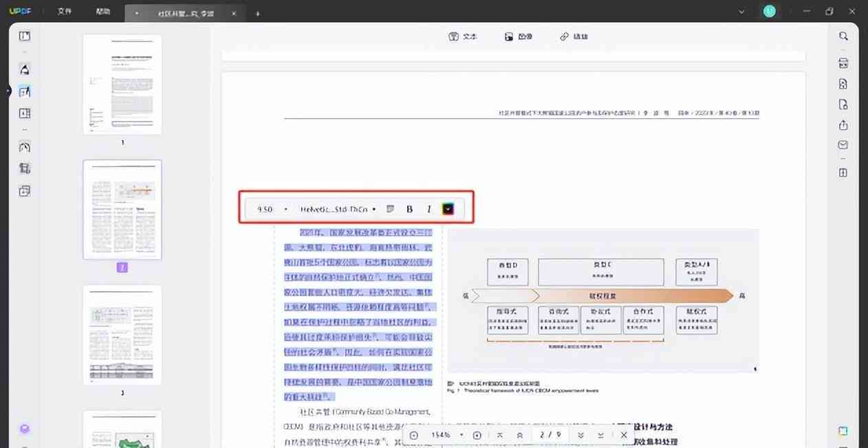Toggle Bold formatting in text toolbar
The height and width of the screenshot is (448, 868).
pos(409,209)
